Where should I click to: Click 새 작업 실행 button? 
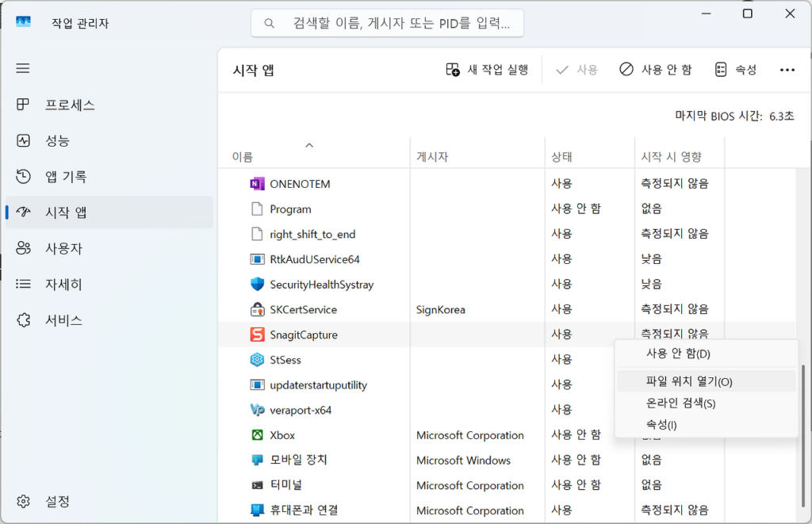tap(488, 70)
